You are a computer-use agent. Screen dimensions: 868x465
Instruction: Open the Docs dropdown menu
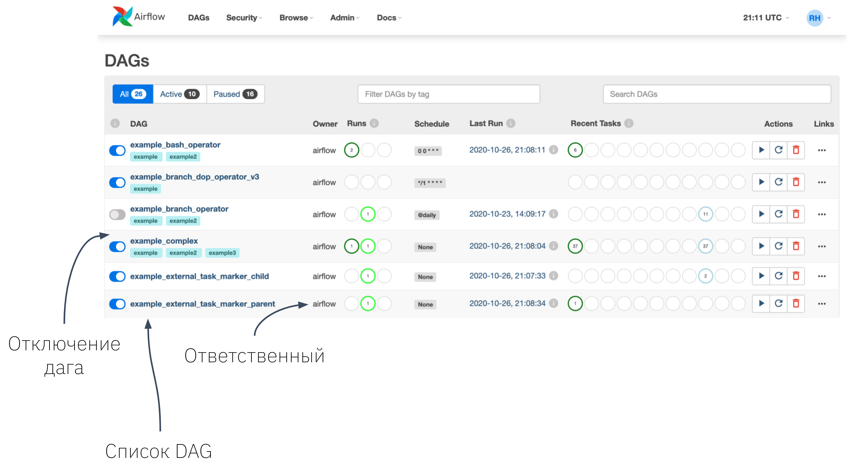click(x=389, y=18)
